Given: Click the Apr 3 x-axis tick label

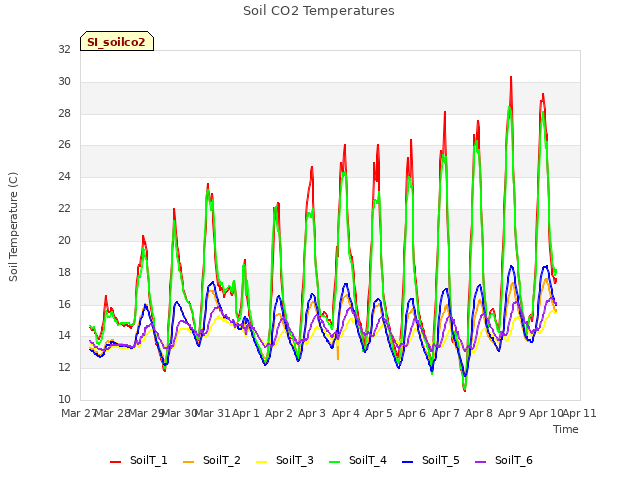Looking at the screenshot, I should [312, 413].
